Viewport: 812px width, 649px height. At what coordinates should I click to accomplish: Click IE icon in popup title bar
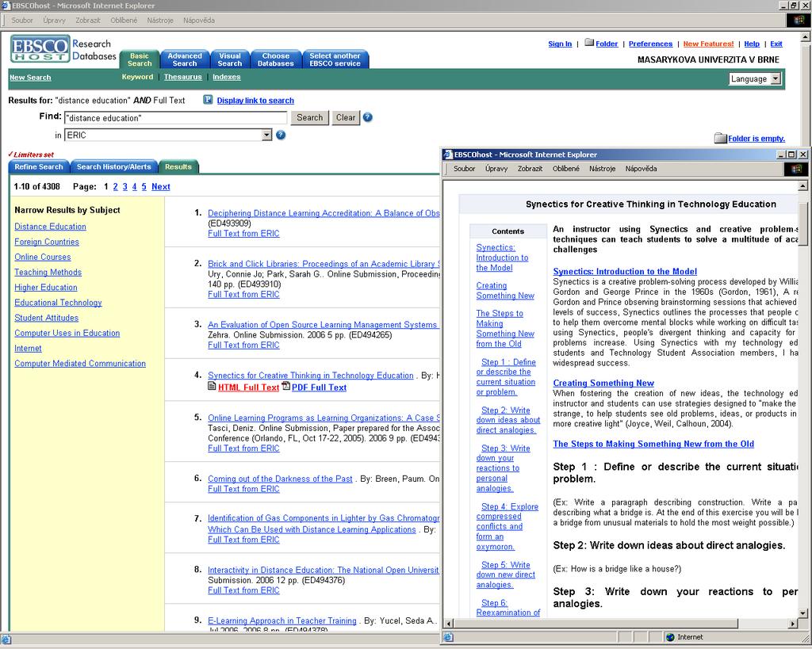(449, 155)
